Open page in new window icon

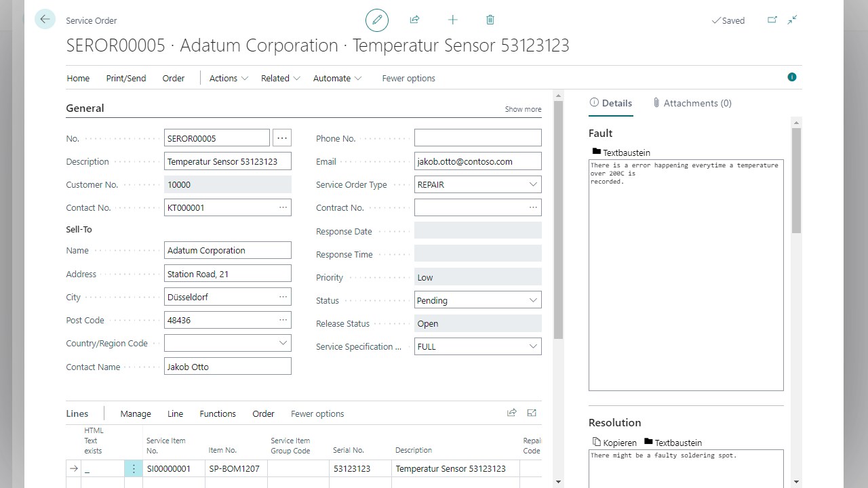click(x=772, y=20)
